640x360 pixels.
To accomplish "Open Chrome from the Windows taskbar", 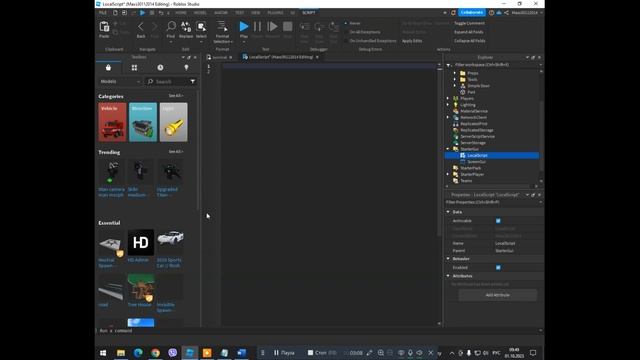I will tap(156, 353).
